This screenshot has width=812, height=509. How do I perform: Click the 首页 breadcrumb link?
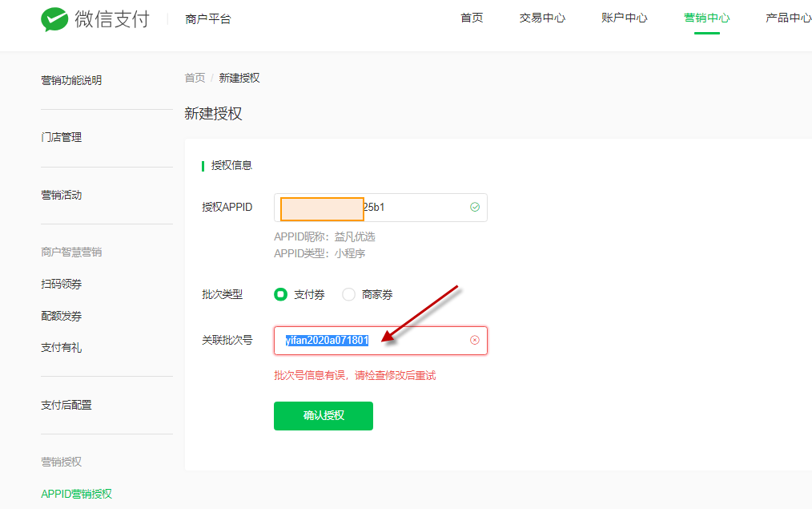point(195,78)
